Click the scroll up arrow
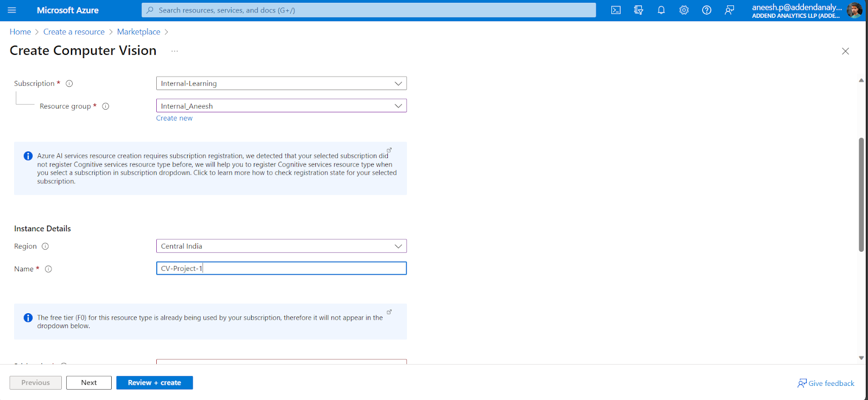 click(x=861, y=80)
